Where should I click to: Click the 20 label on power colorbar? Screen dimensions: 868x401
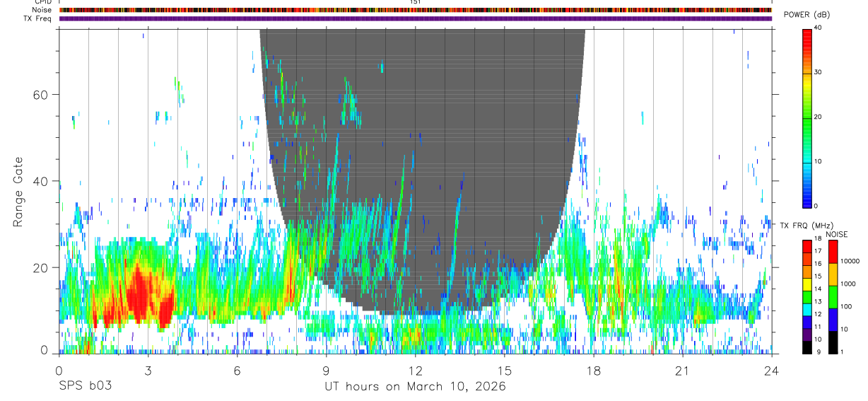(x=817, y=117)
